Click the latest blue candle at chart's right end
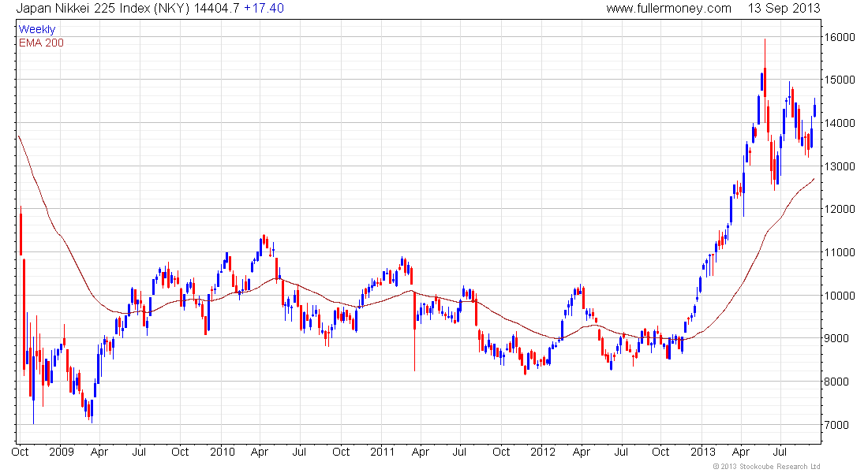 [815, 107]
